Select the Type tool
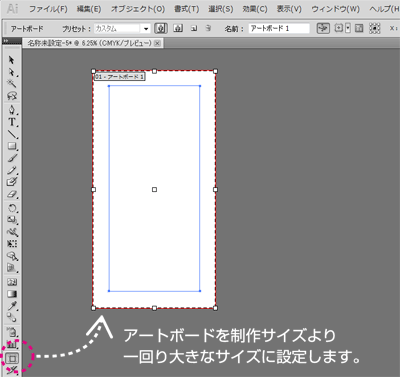This screenshot has height=377, width=400. (12, 122)
